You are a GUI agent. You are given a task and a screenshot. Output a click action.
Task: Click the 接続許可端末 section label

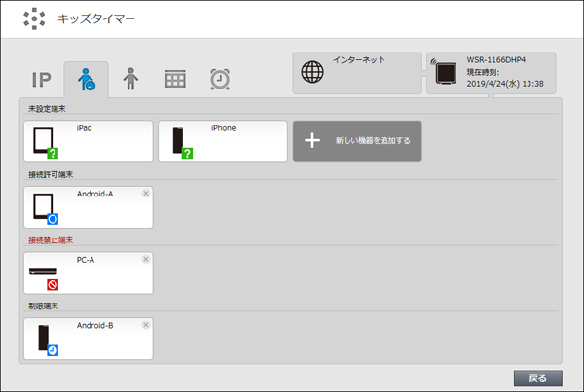pyautogui.click(x=51, y=174)
